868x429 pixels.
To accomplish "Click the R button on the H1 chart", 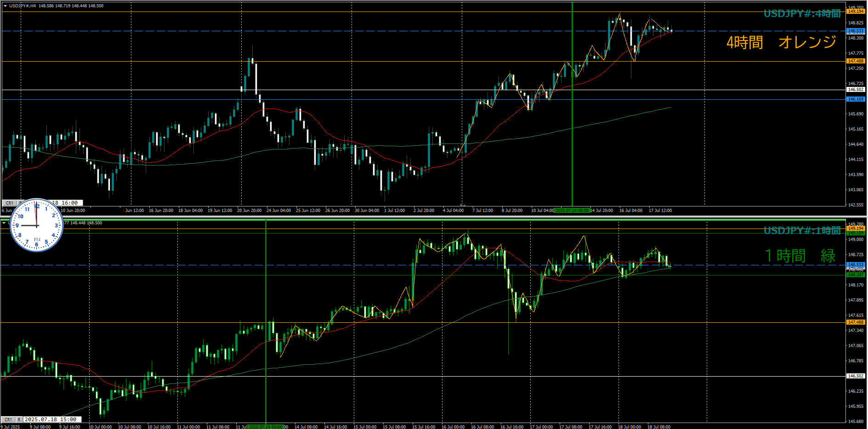I will pos(19,419).
